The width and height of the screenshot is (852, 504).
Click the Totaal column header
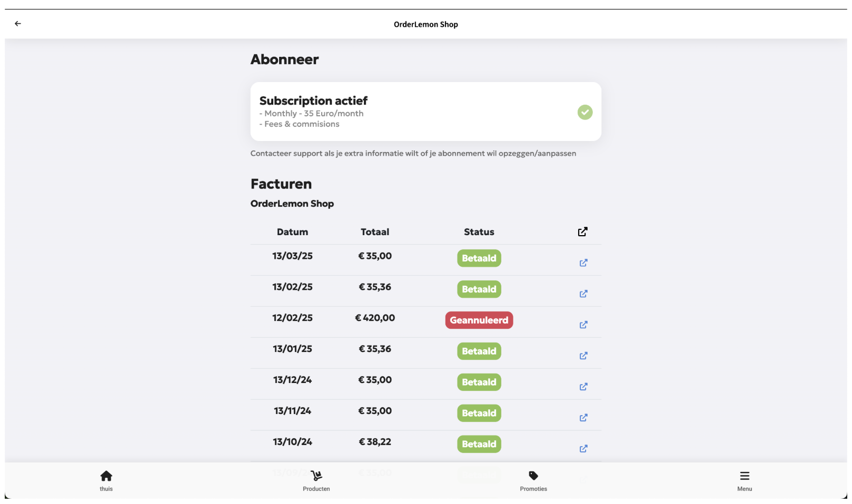[374, 232]
